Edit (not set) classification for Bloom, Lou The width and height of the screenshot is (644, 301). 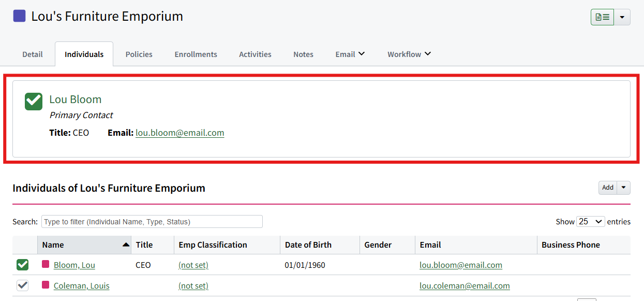[x=193, y=265]
